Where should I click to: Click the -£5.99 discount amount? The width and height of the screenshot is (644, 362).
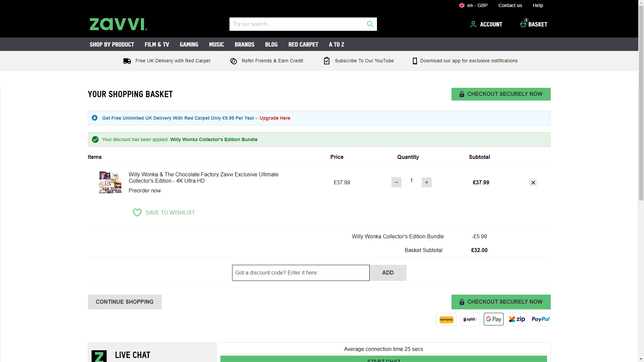(x=479, y=237)
